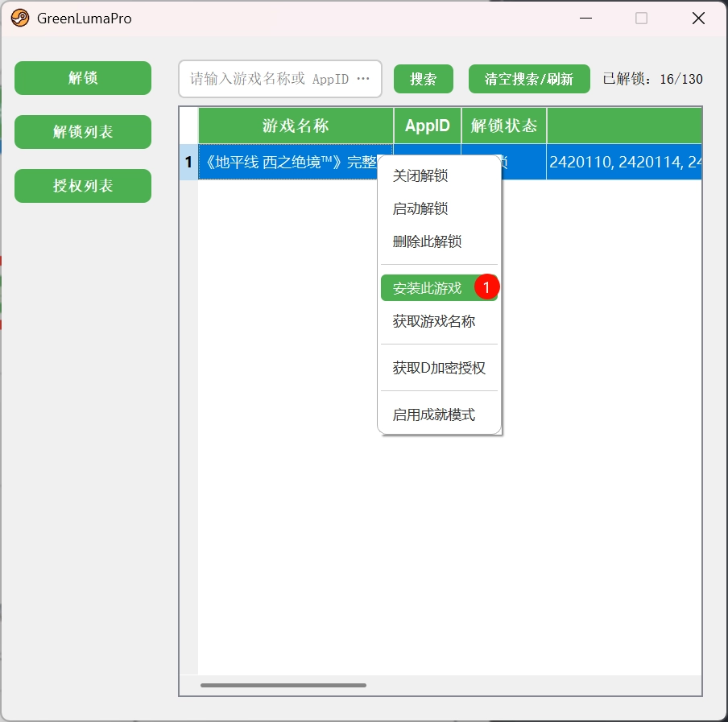Open the 授权列表 page
The width and height of the screenshot is (728, 722).
(83, 186)
